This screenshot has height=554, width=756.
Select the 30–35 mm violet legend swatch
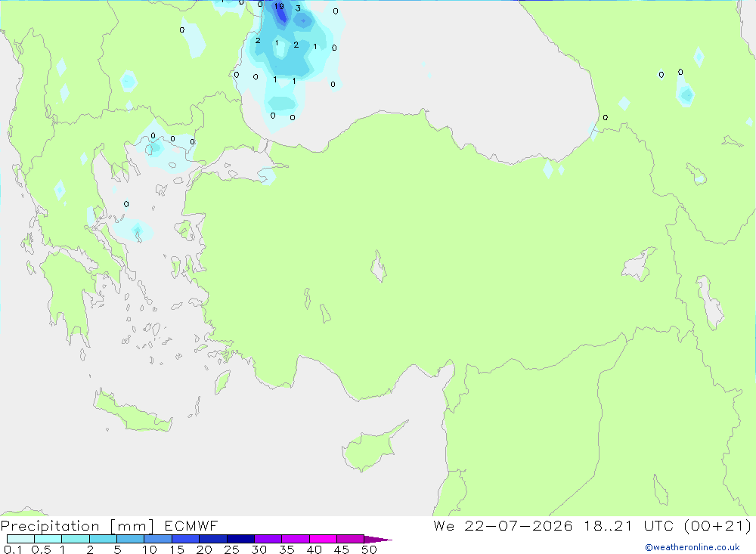tap(268, 539)
